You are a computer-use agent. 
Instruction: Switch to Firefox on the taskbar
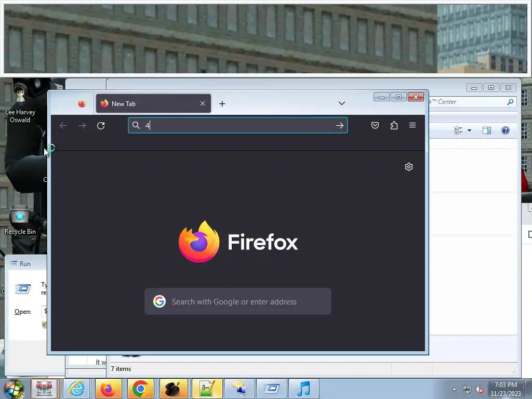pos(109,389)
